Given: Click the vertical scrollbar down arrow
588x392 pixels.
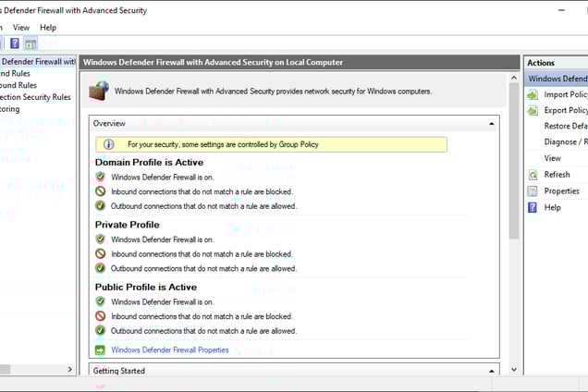Looking at the screenshot, I should [515, 370].
